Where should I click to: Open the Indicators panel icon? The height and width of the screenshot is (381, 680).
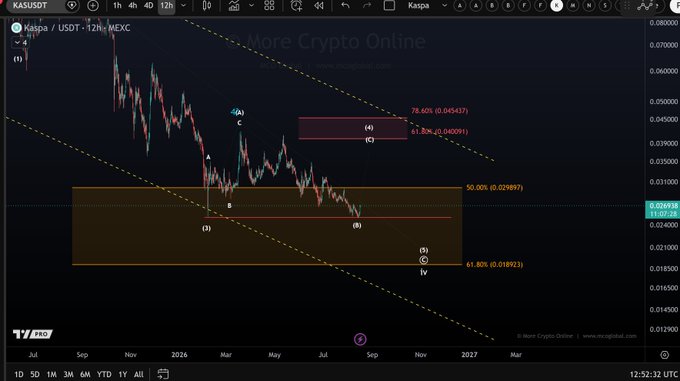pos(234,6)
